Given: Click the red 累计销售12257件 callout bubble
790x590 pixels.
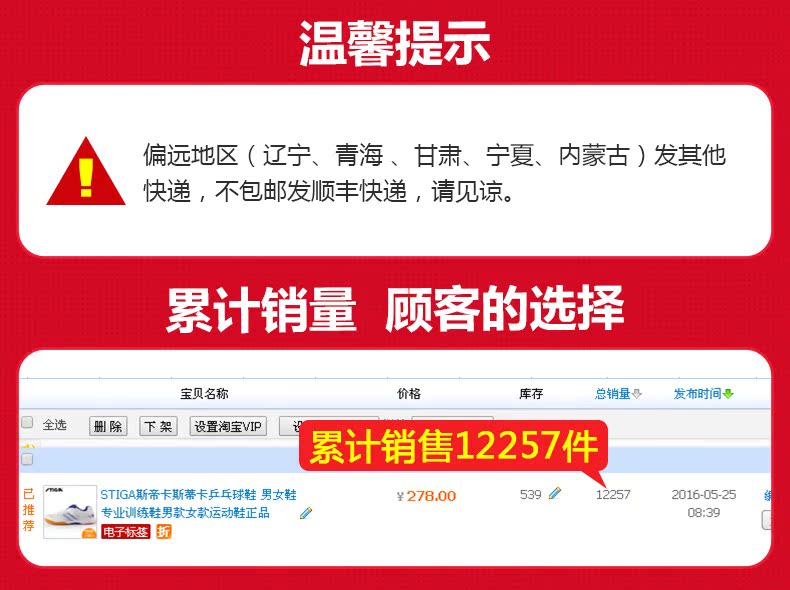Looking at the screenshot, I should (453, 446).
